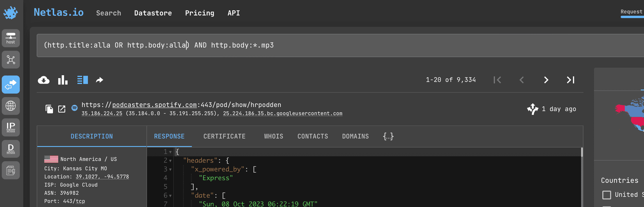Click the Request tab at top right
The height and width of the screenshot is (207, 644).
(631, 12)
